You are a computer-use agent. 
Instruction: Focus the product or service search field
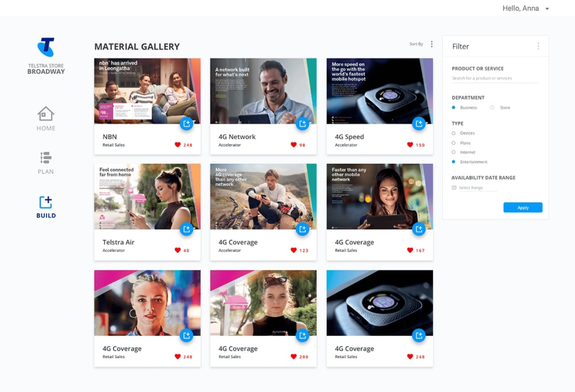click(x=494, y=78)
